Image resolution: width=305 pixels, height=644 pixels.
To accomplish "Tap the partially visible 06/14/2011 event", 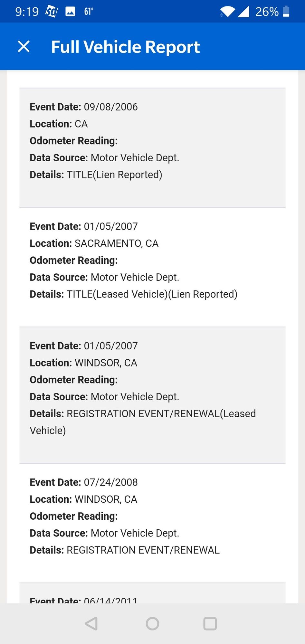I will 84,600.
